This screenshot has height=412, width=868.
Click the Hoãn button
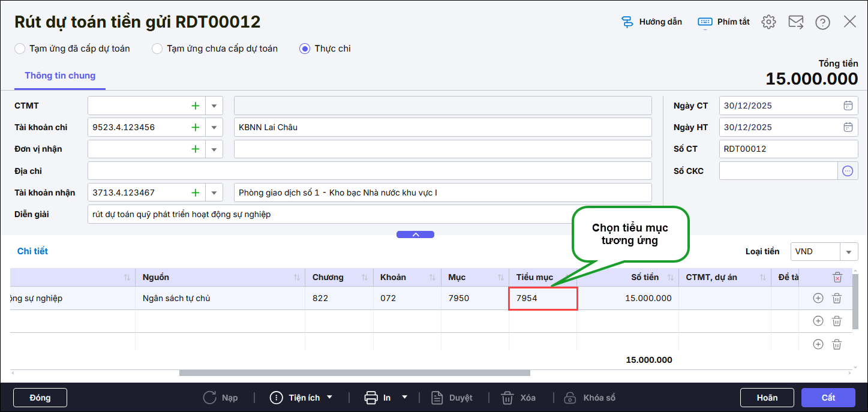[x=767, y=398]
